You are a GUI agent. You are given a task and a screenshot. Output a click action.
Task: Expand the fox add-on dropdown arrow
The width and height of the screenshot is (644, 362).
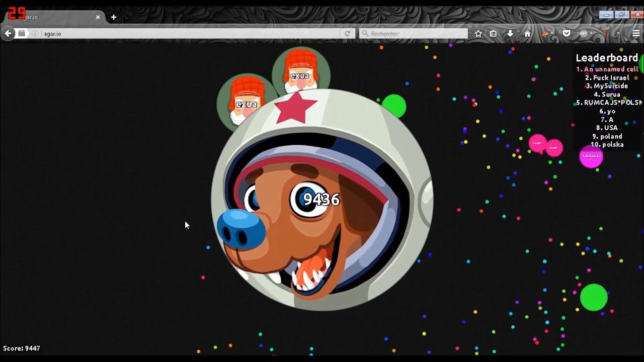[x=552, y=34]
